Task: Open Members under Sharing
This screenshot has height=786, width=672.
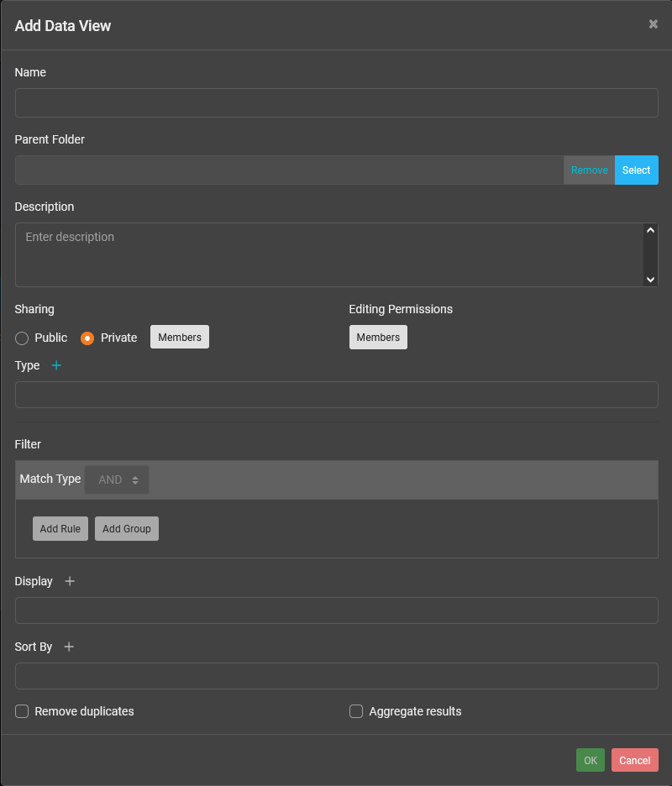Action: pyautogui.click(x=179, y=337)
